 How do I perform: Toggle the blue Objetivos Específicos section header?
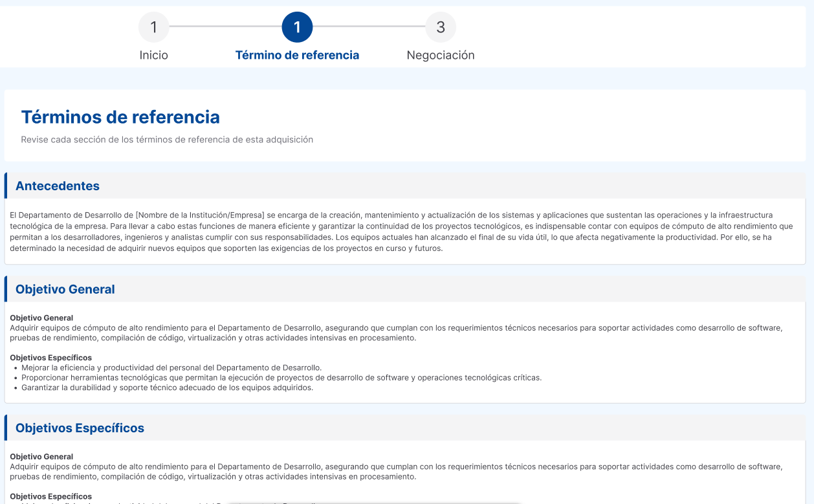(80, 428)
